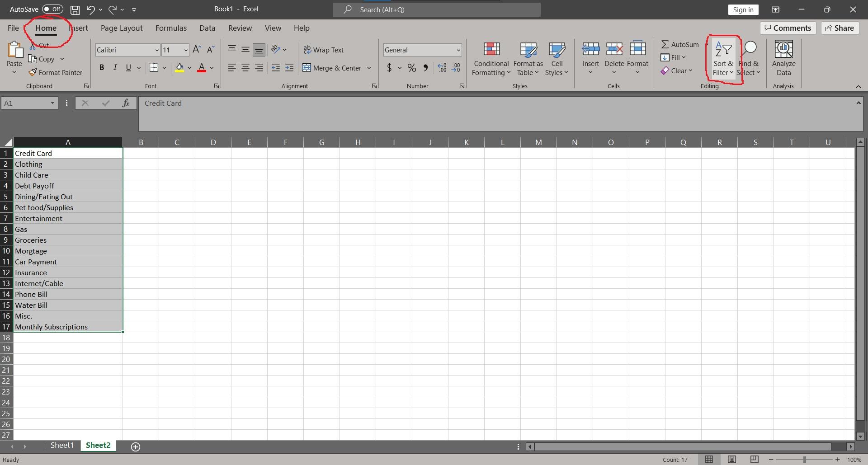Expand Format as Table gallery
The height and width of the screenshot is (465, 868).
[x=528, y=59]
